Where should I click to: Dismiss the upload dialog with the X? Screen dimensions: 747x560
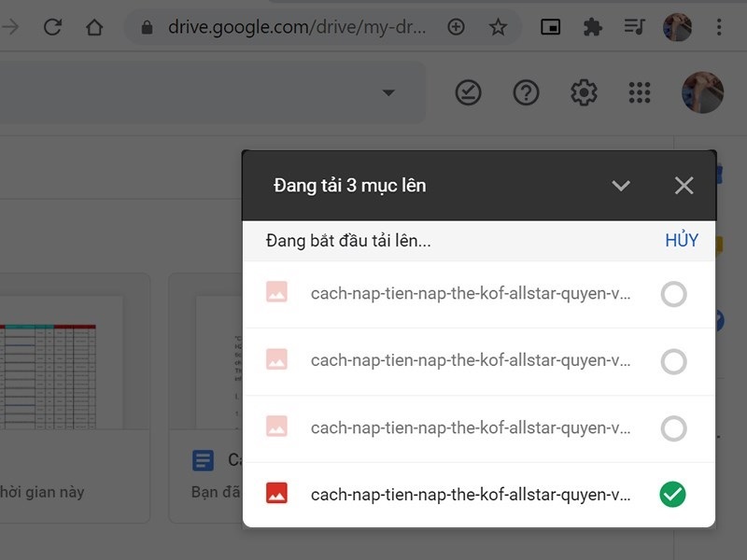(x=683, y=185)
